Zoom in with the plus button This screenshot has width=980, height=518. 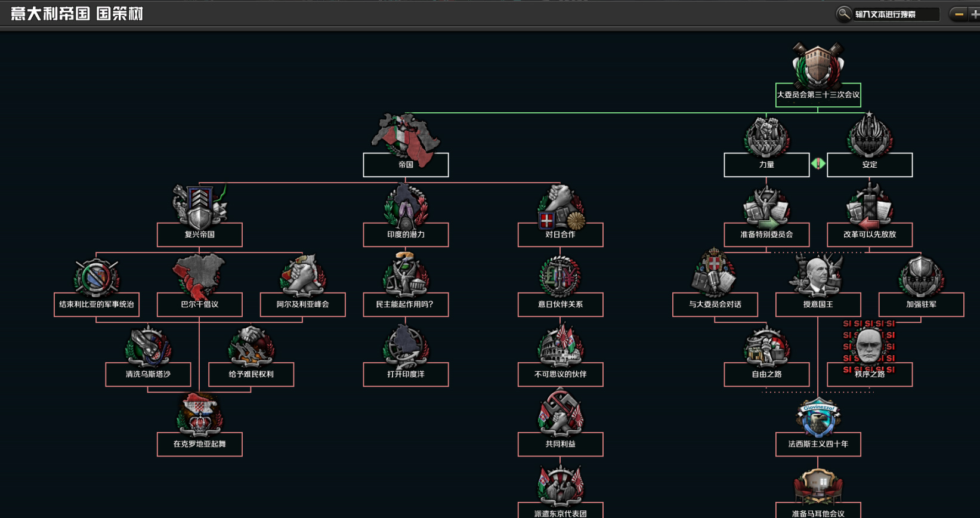pos(975,14)
